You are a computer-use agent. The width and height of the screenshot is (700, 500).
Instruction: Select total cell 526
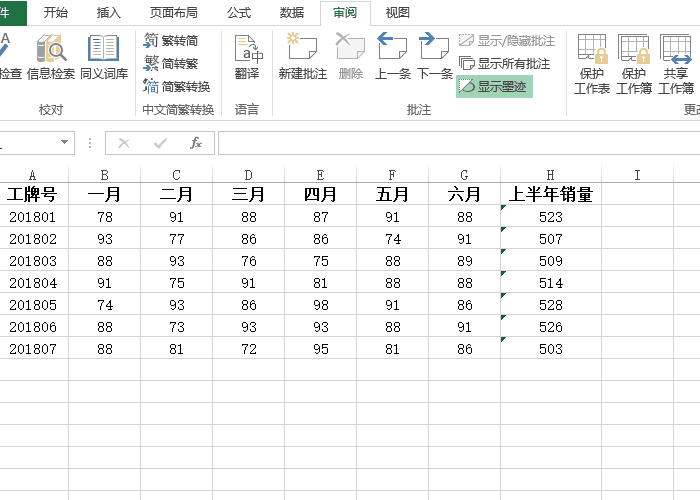click(x=551, y=326)
